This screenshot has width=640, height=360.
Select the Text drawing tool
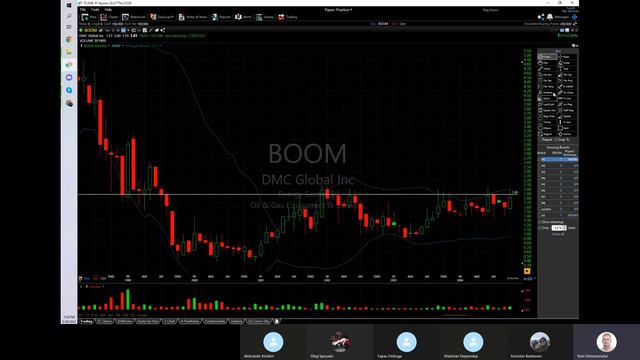pyautogui.click(x=567, y=69)
